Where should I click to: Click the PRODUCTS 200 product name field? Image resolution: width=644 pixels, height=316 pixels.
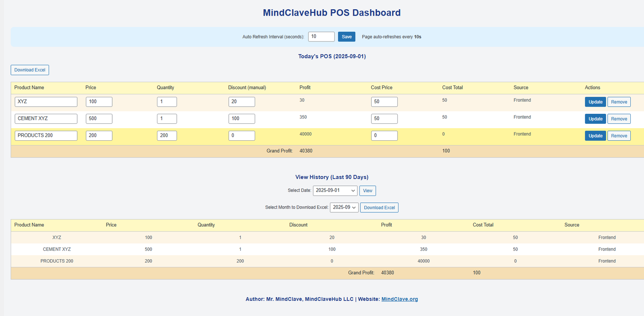[x=46, y=135]
